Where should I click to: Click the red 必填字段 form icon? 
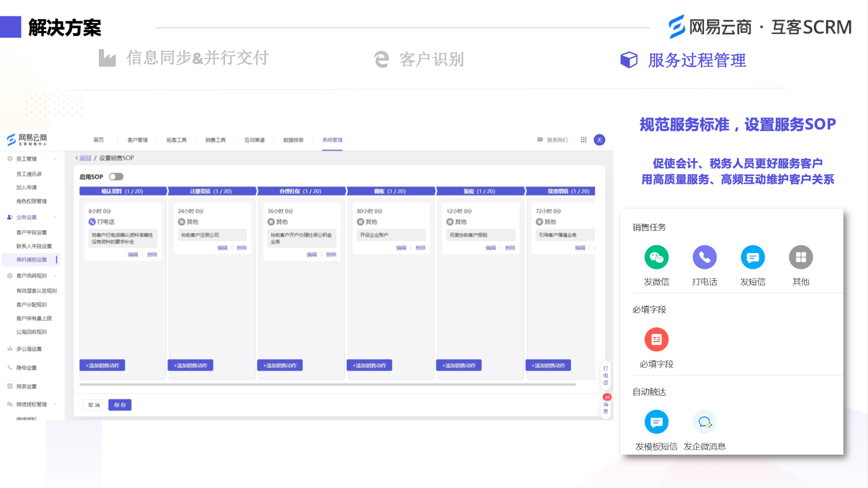pos(656,339)
